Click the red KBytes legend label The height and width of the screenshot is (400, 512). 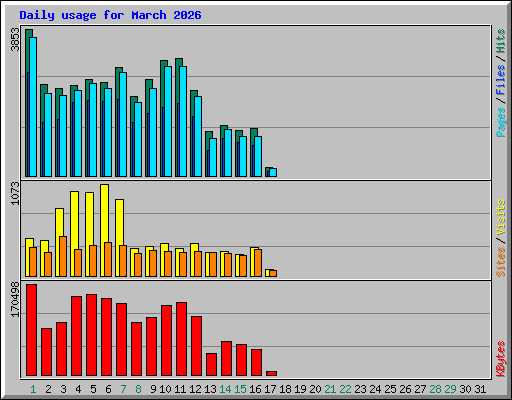[x=500, y=359]
